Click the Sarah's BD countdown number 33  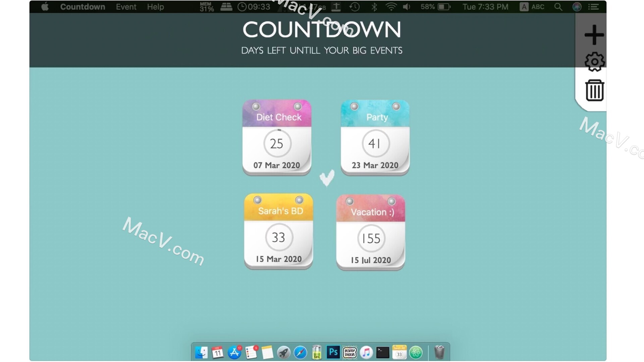point(279,238)
